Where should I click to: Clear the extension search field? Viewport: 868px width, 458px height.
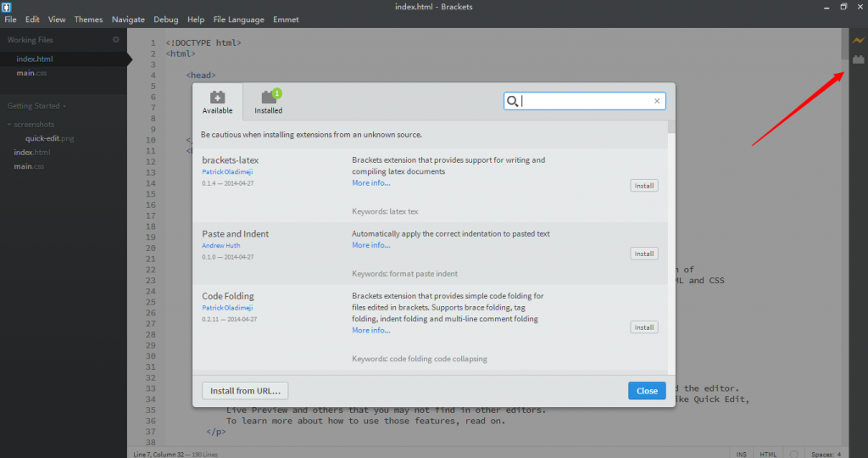click(657, 101)
